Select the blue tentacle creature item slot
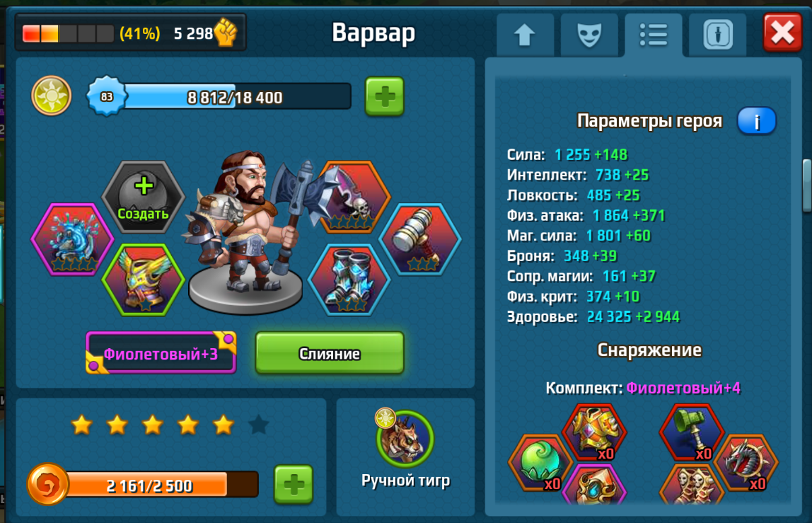Viewport: 812px width, 523px height. [72, 239]
